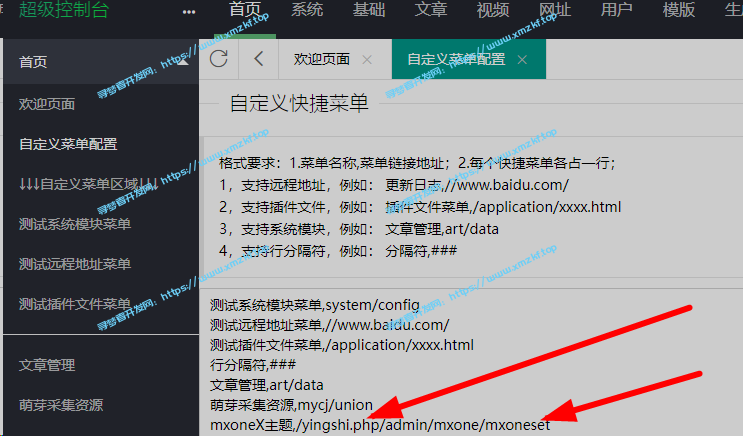Open the 首页 top navigation menu

[x=245, y=9]
